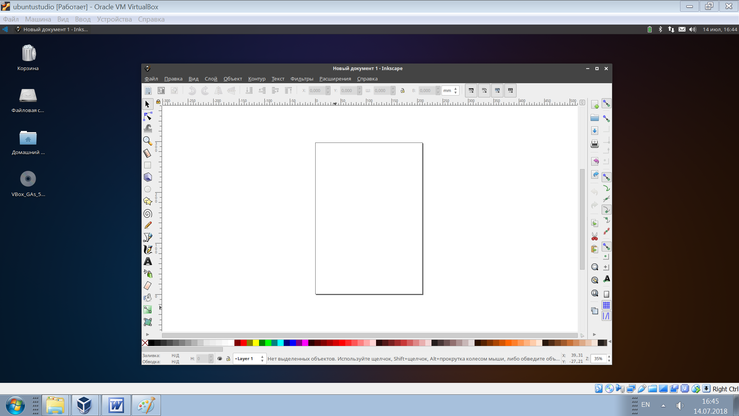Click the Cut scissors icon
The height and width of the screenshot is (416, 739).
coord(595,236)
